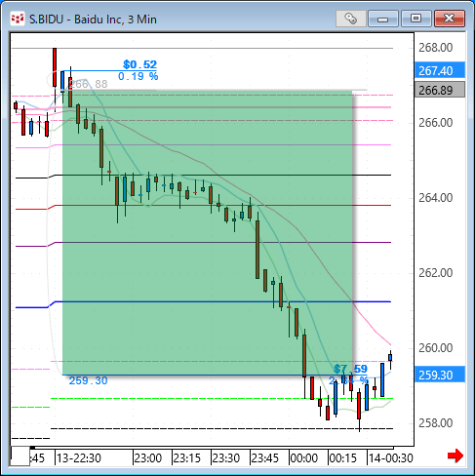Click the 258.00 price axis label

tap(436, 423)
